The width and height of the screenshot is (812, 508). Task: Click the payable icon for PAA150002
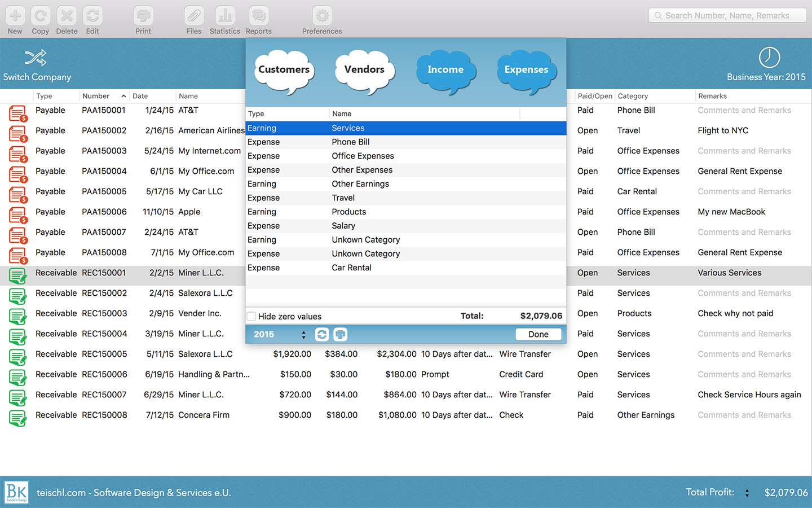(18, 134)
